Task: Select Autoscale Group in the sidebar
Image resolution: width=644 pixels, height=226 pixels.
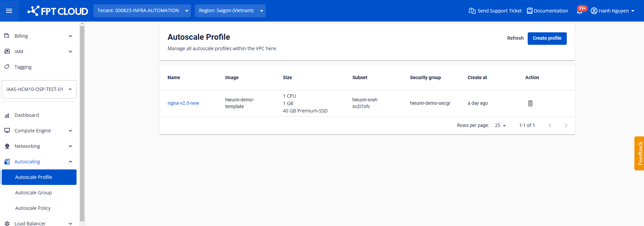Action: (x=33, y=193)
